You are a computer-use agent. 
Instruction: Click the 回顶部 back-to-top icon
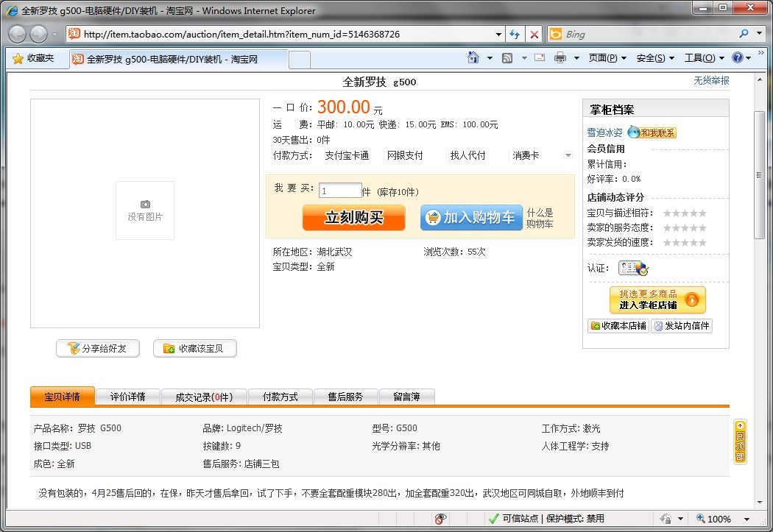pos(740,441)
